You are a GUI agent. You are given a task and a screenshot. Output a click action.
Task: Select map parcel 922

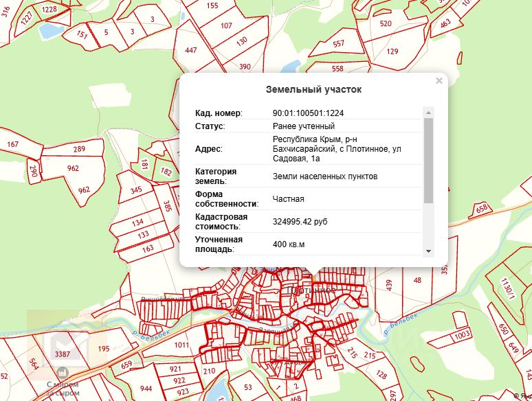click(179, 380)
